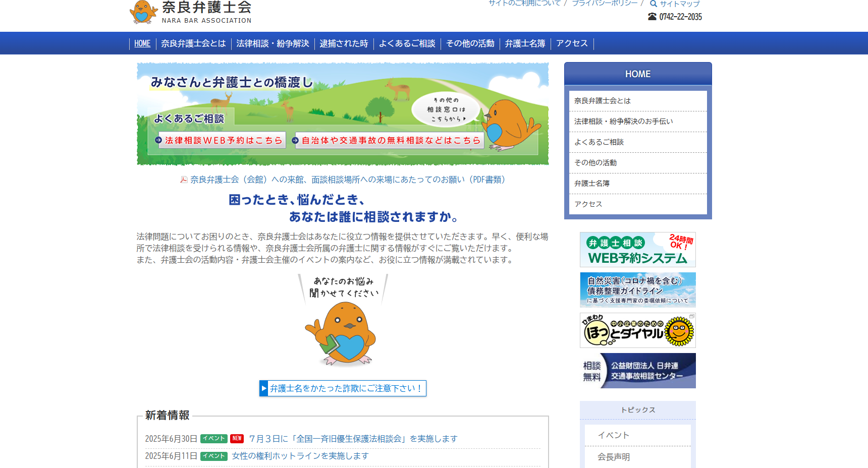Click the PDF icon before the 来館 notice
The width and height of the screenshot is (868, 468).
point(184,180)
